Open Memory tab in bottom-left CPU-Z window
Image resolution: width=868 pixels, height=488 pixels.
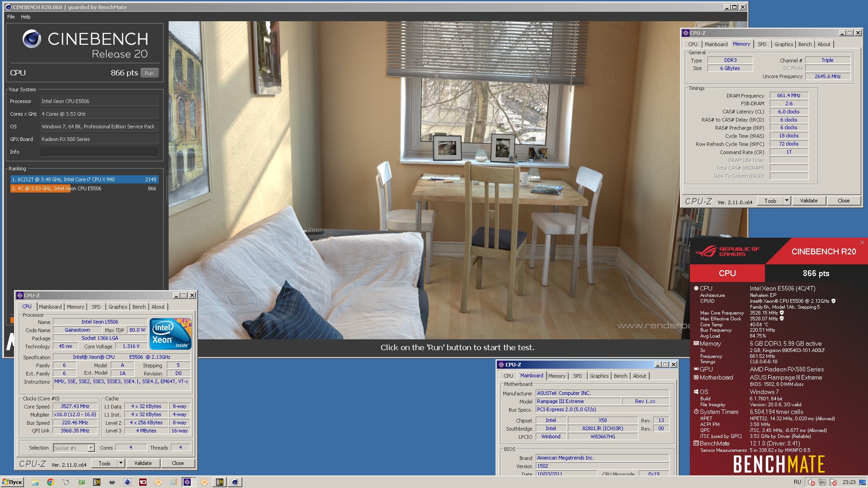pos(75,307)
